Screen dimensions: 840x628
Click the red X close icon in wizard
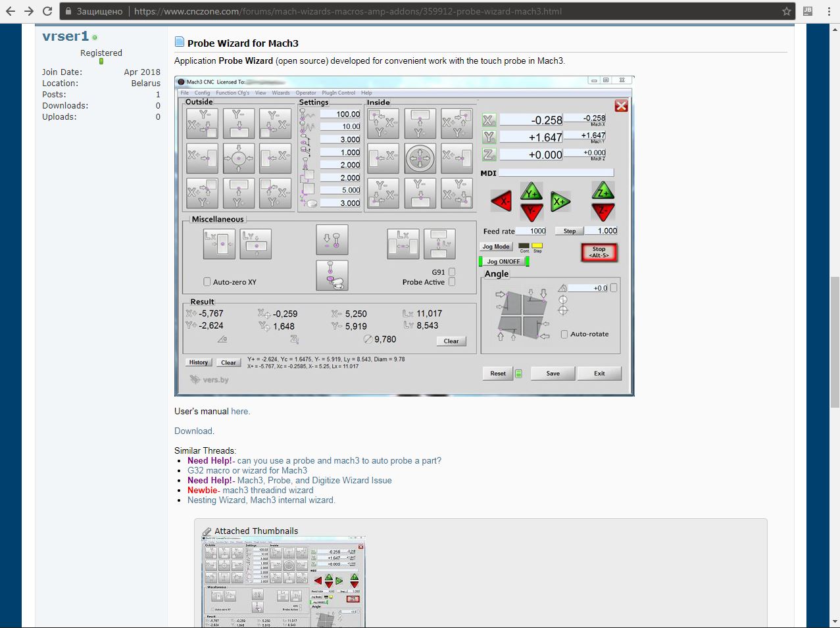tap(621, 106)
